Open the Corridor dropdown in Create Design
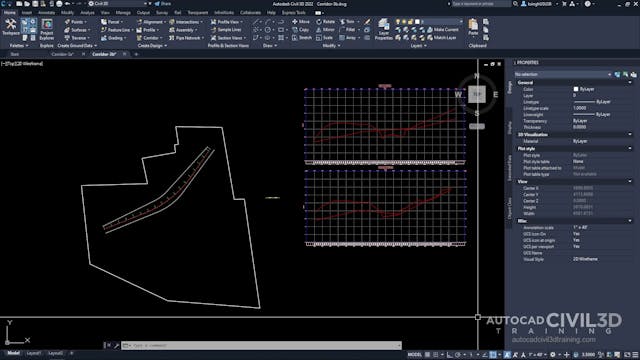The width and height of the screenshot is (640, 360). tap(150, 38)
